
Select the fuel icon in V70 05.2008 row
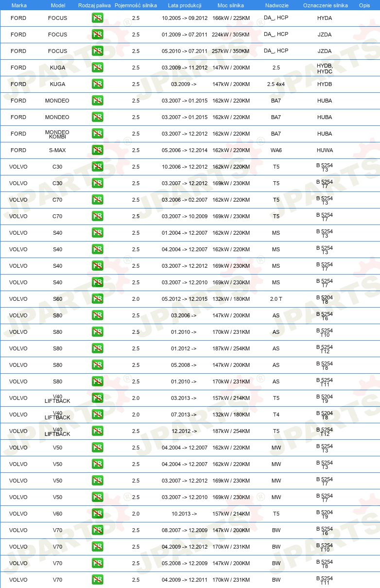point(98,563)
